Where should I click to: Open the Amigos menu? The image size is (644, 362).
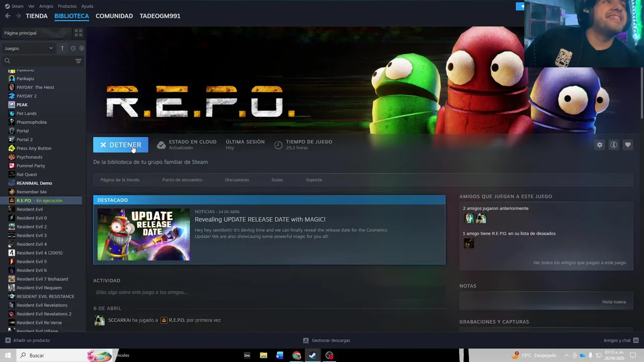pos(46,6)
